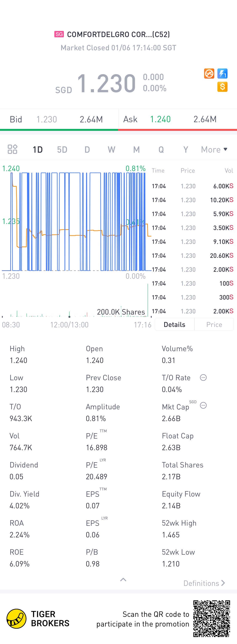The height and width of the screenshot is (644, 237).
Task: Tap the Amplitude 0.81% value
Action: point(96,419)
